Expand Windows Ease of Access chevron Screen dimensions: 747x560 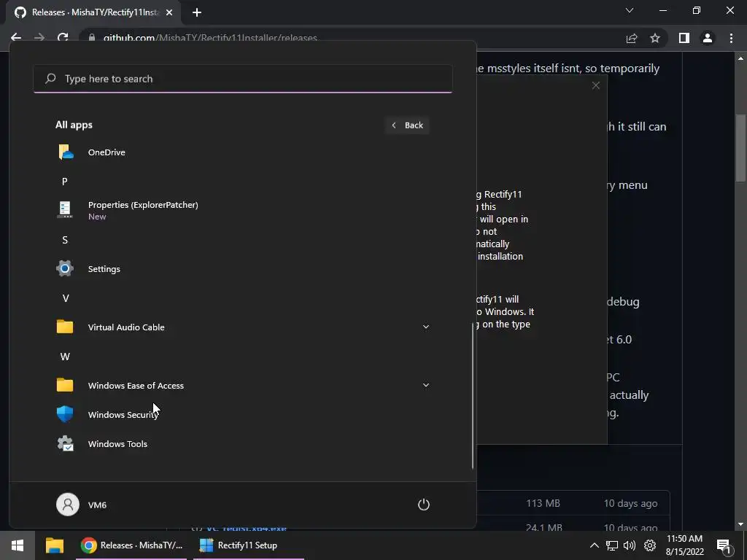pyautogui.click(x=426, y=385)
